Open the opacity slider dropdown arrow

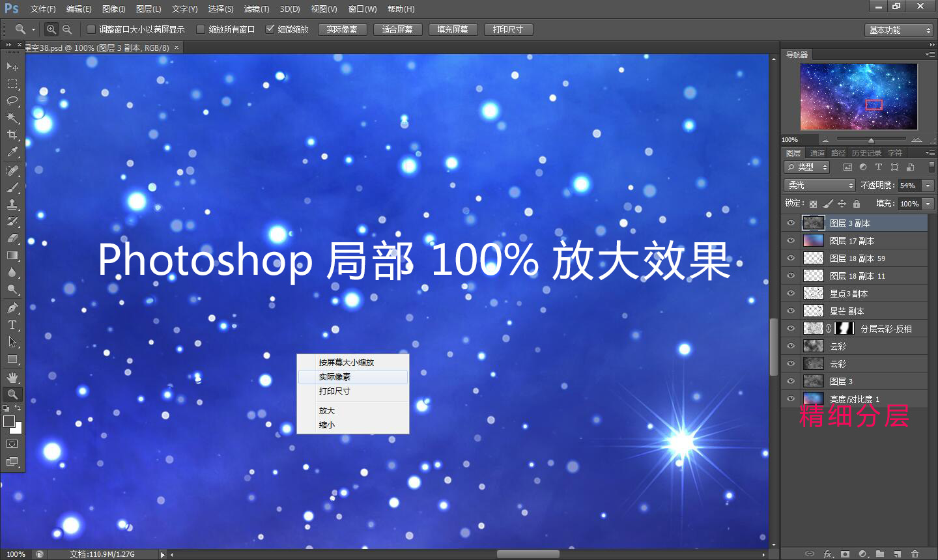[928, 186]
